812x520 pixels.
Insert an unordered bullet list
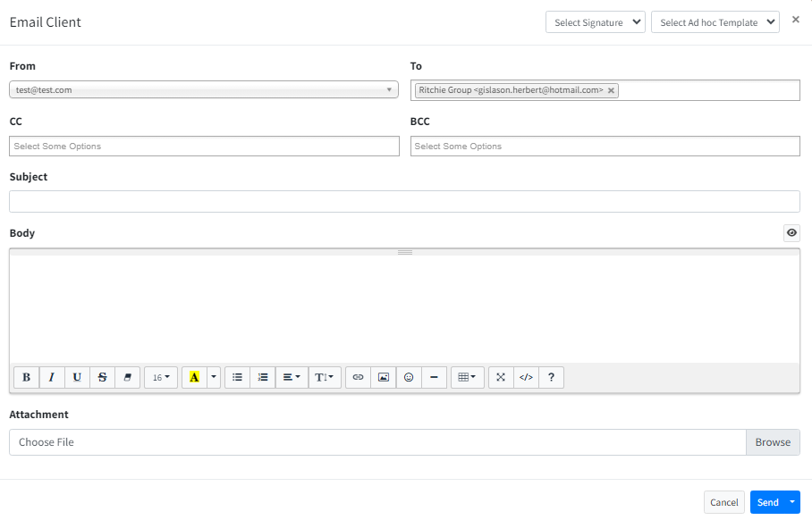(237, 378)
